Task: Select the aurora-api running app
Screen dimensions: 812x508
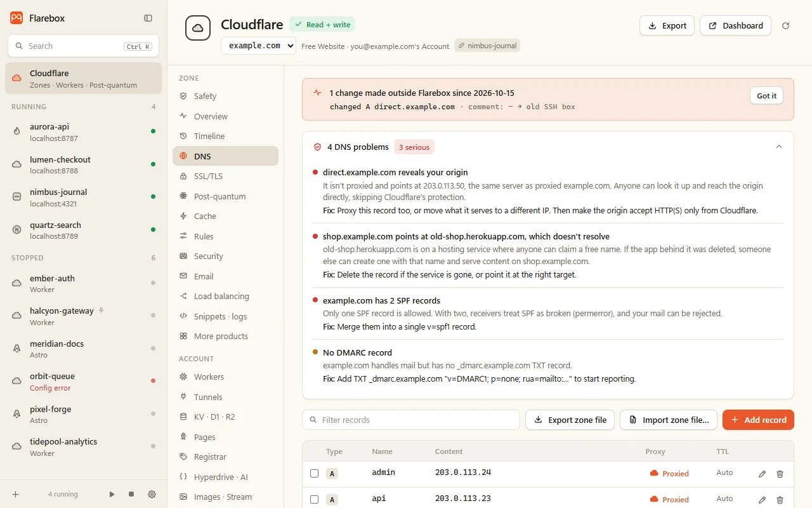Action: 83,132
